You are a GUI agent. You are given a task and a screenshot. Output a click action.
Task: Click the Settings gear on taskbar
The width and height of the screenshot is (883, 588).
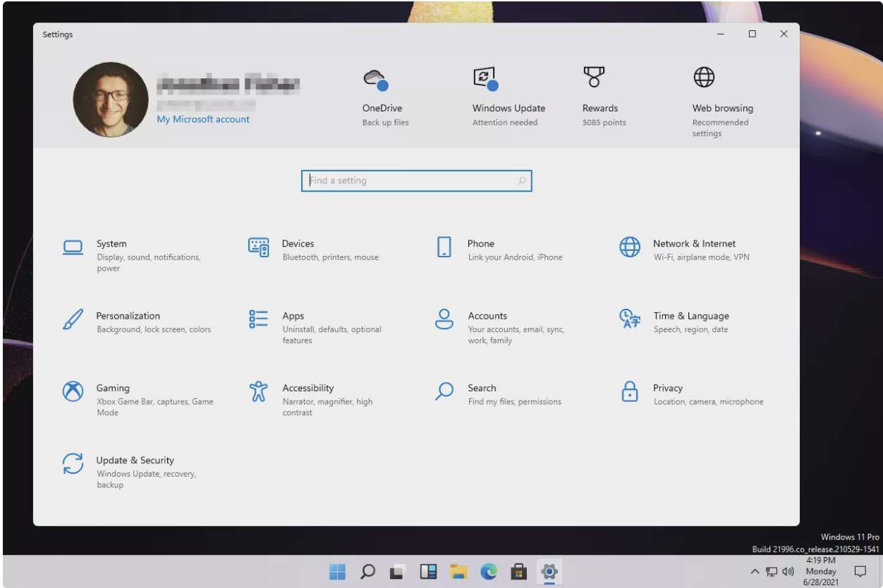coord(549,571)
